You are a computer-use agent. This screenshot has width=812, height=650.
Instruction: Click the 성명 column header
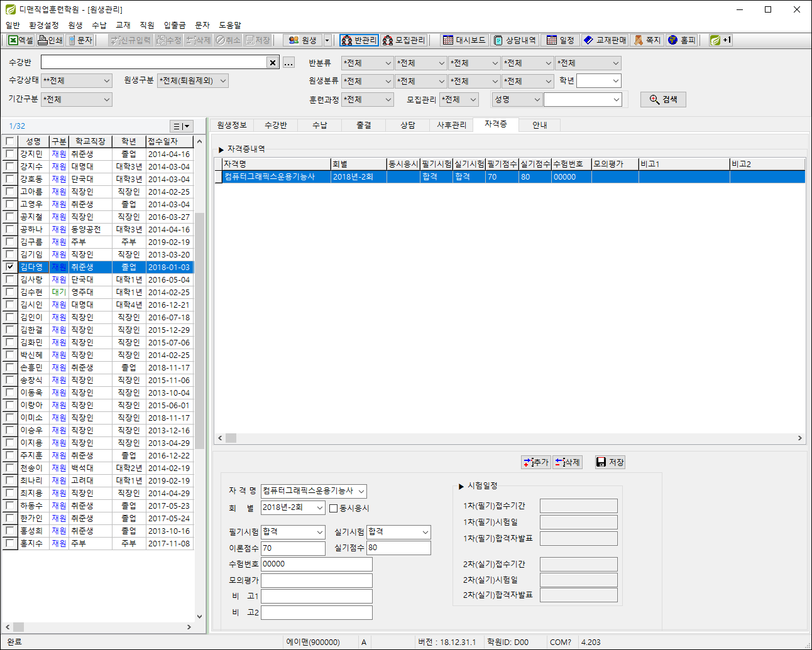[33, 141]
